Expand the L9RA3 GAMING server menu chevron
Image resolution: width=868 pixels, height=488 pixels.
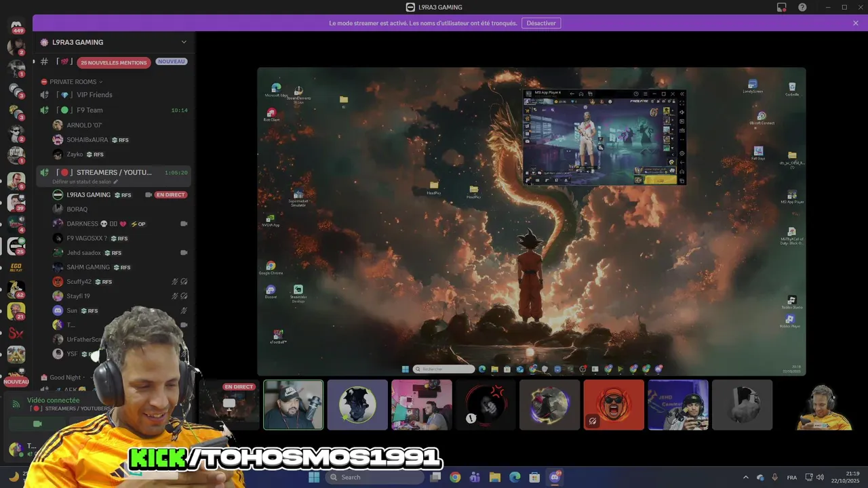(184, 42)
